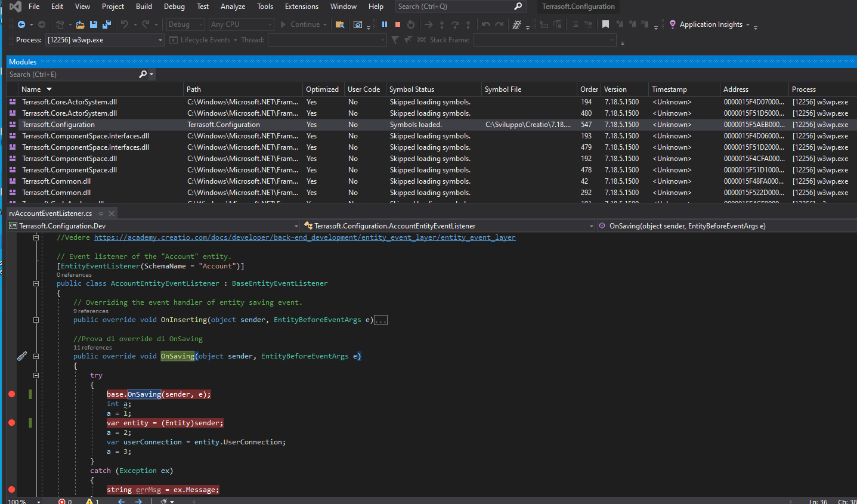Click the Application Insights lightbulb icon
857x504 pixels.
click(x=673, y=24)
